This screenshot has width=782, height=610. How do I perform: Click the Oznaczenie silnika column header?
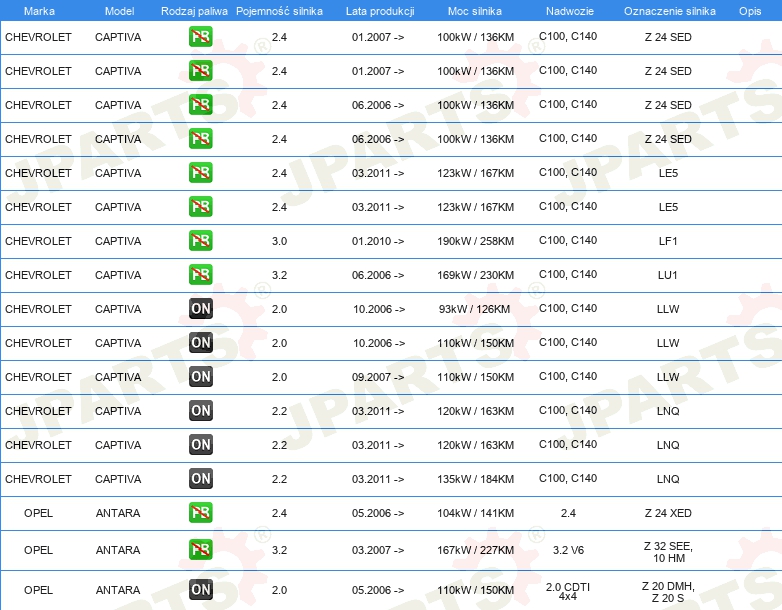669,11
